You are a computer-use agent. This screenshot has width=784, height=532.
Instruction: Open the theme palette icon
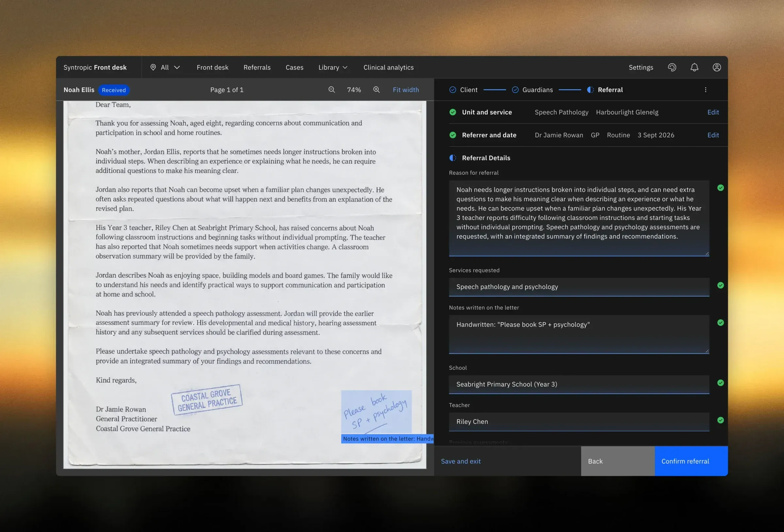coord(672,68)
